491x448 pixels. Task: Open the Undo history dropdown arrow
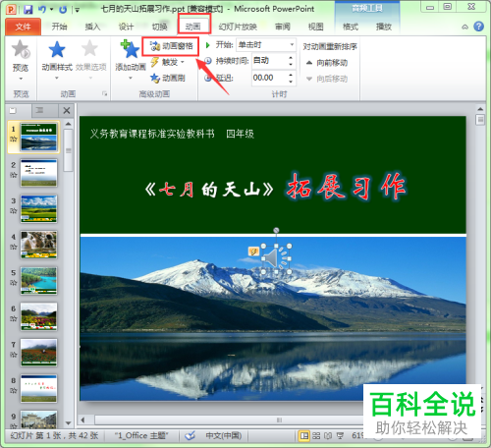point(51,9)
